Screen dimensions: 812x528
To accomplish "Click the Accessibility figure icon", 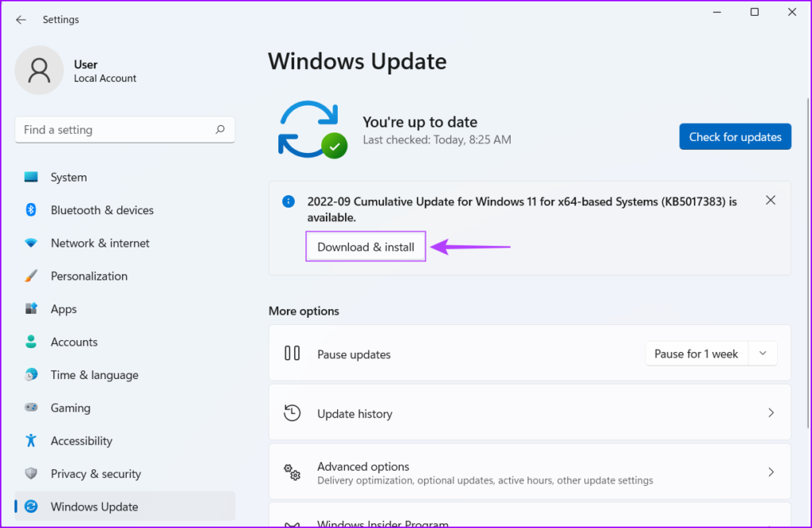I will pos(31,441).
